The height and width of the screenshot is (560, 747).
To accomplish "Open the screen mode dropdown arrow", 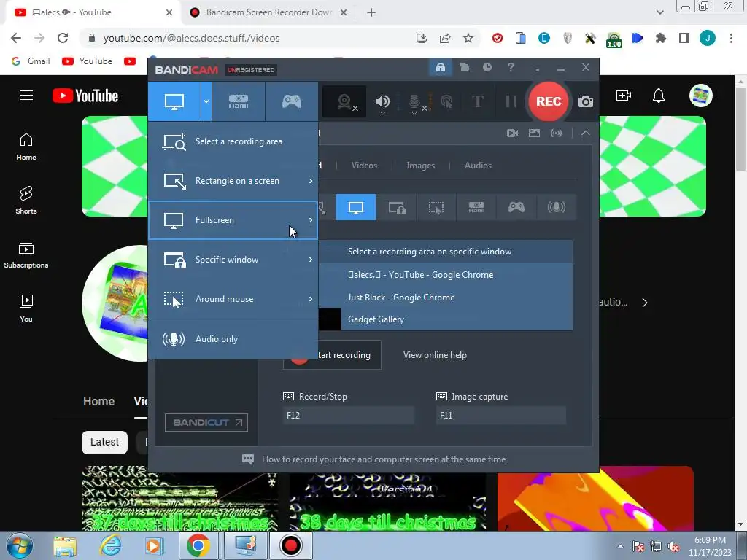I will (206, 101).
